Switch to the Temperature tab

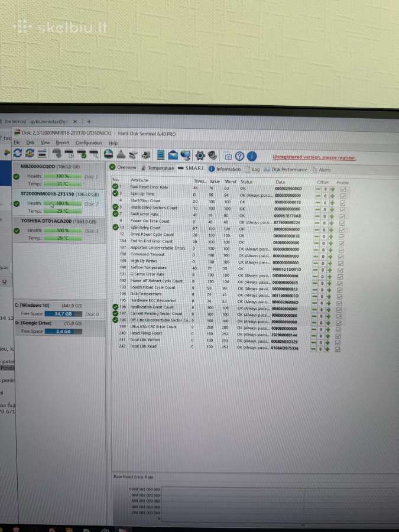tap(158, 168)
